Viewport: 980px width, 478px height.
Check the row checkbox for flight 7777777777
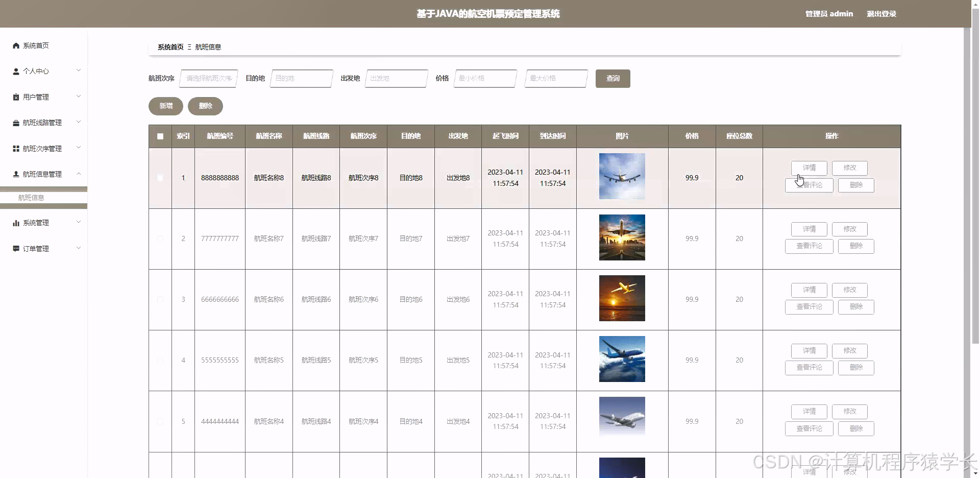160,239
